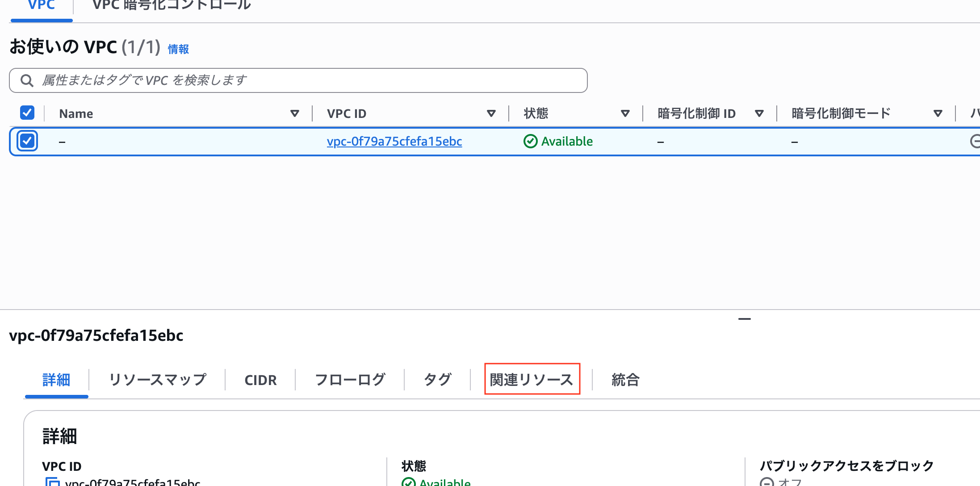Click the Name column header text

click(76, 113)
